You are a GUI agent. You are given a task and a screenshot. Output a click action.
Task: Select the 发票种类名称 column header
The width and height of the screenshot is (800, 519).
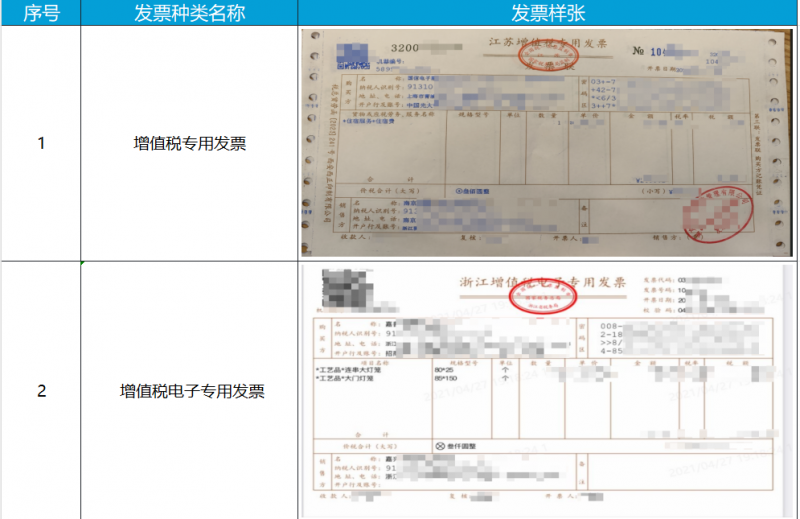(189, 13)
